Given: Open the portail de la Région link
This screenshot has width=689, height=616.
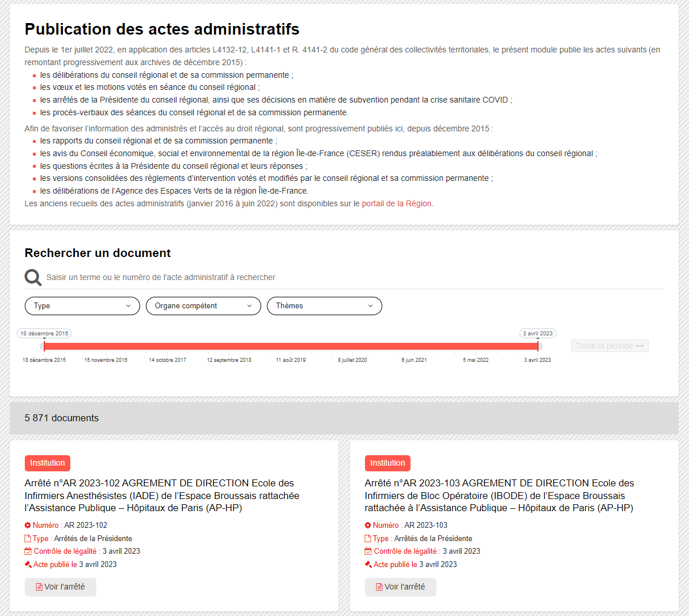Looking at the screenshot, I should click(396, 203).
